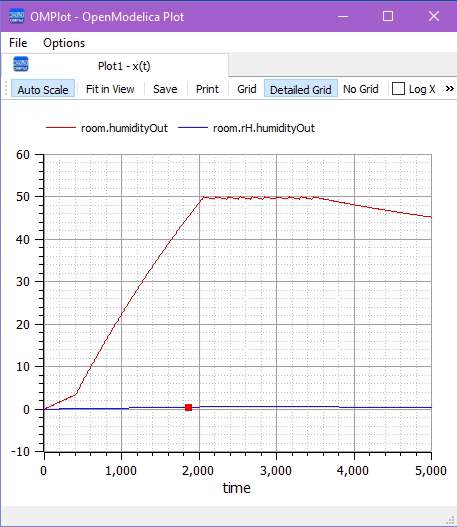Save the plot with Save button
The height and width of the screenshot is (527, 457).
click(165, 89)
